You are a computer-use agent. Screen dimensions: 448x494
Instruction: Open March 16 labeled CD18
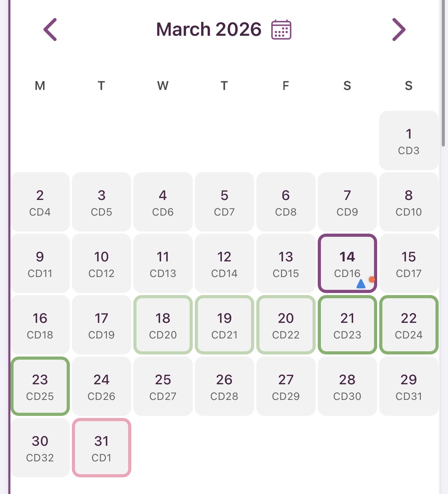click(40, 325)
